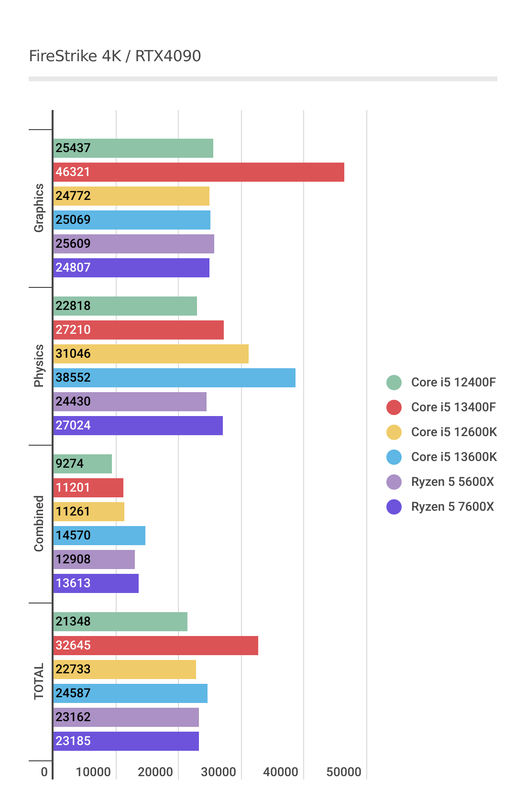Click the Core i5 12400F legend color dot
The height and width of the screenshot is (812, 526).
point(394,383)
